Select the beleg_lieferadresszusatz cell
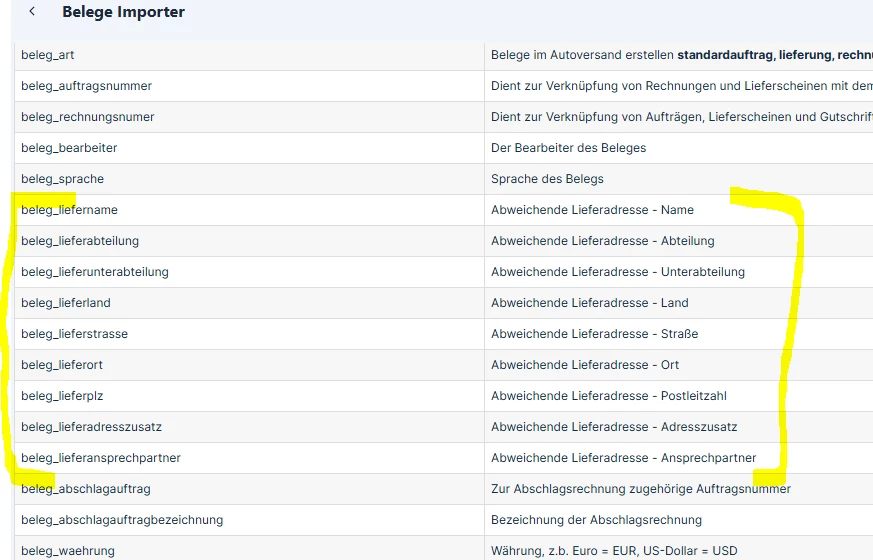 tap(249, 427)
